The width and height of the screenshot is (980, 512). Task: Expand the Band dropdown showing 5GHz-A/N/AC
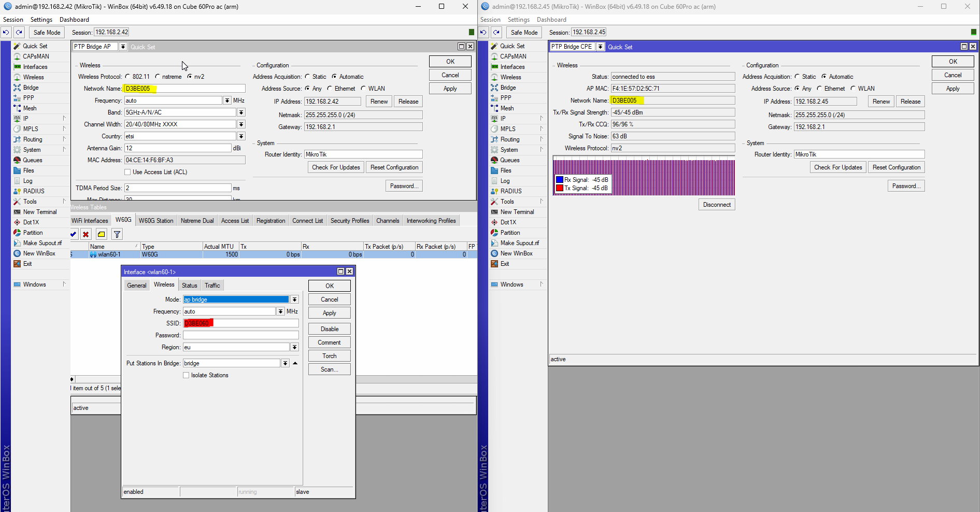[241, 112]
